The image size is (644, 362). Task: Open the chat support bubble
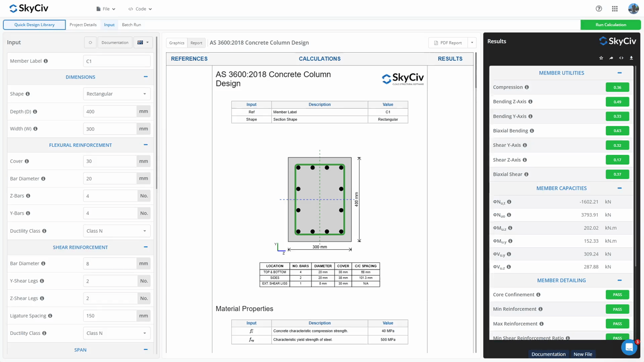[x=629, y=347]
